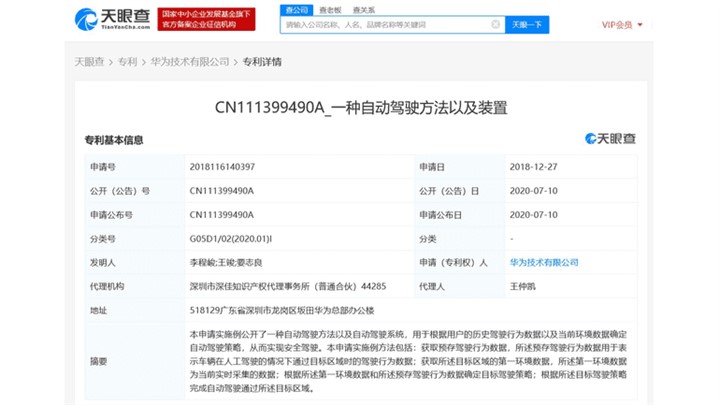Click the patent title CN111399490A heading

pos(360,106)
